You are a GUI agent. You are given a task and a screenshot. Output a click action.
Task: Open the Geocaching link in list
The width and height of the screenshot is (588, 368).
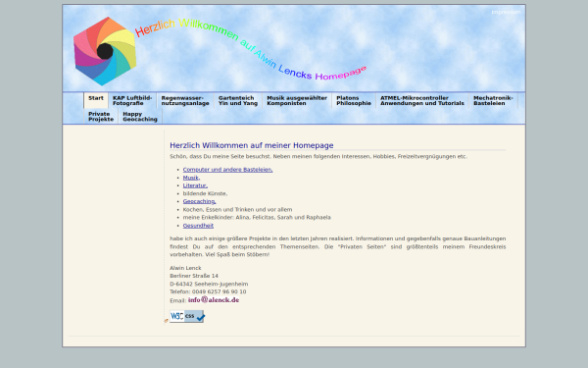click(199, 201)
